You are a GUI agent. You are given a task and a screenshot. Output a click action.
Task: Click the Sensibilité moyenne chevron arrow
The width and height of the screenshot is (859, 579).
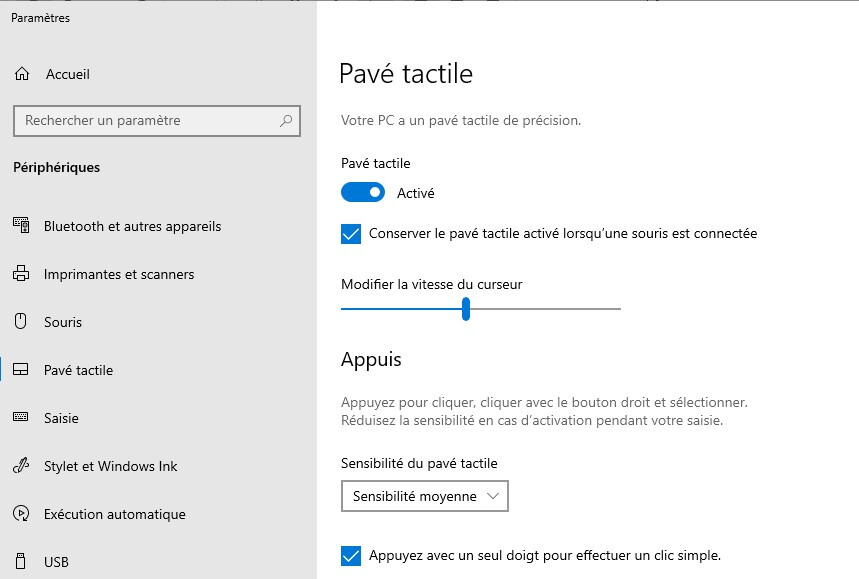pyautogui.click(x=491, y=496)
